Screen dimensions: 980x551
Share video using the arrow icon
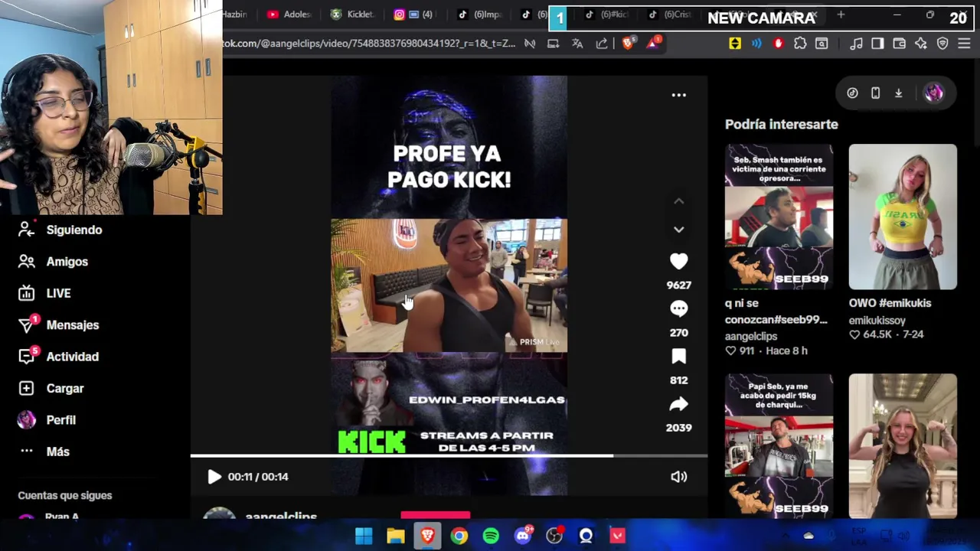coord(678,403)
